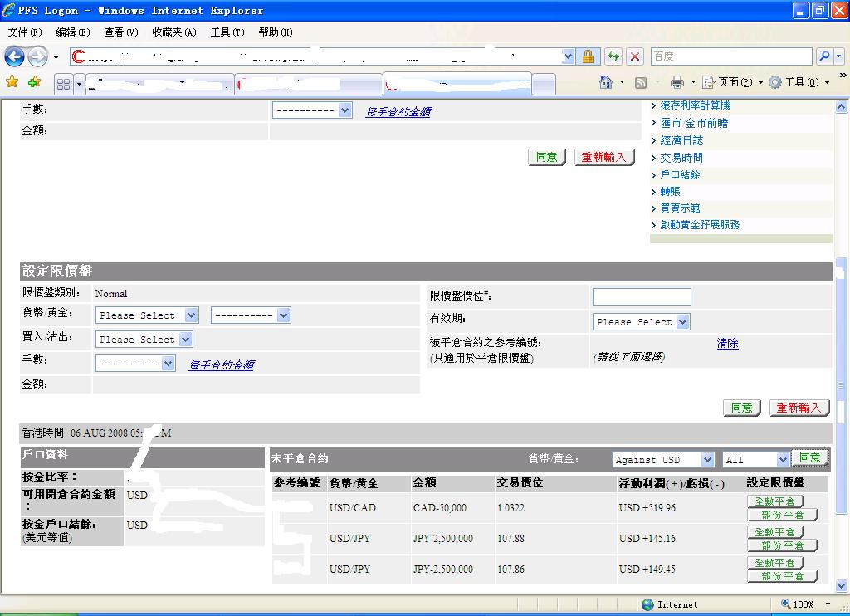Open the All filter dropdown
This screenshot has width=850, height=616.
point(755,459)
